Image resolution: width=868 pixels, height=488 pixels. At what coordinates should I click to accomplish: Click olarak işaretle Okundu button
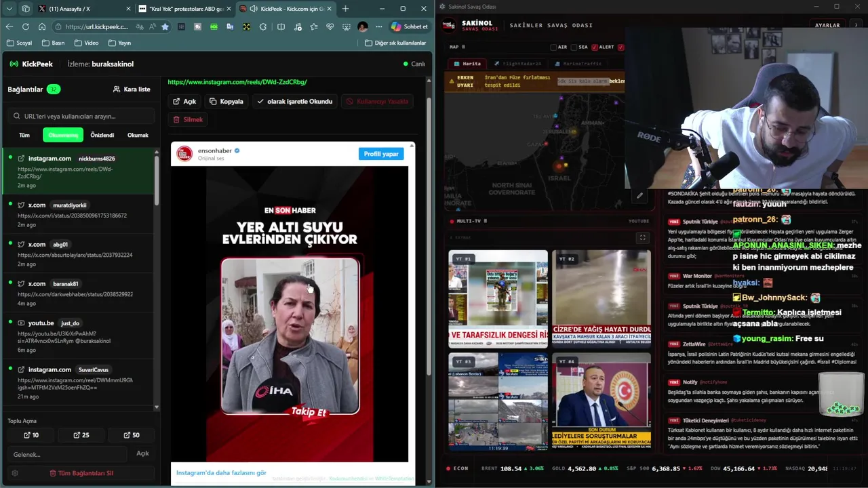click(x=294, y=101)
